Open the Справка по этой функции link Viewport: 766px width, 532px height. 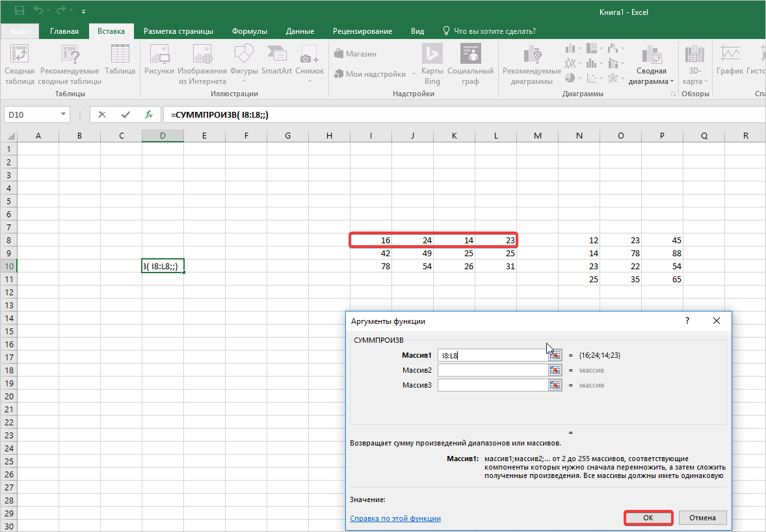395,518
